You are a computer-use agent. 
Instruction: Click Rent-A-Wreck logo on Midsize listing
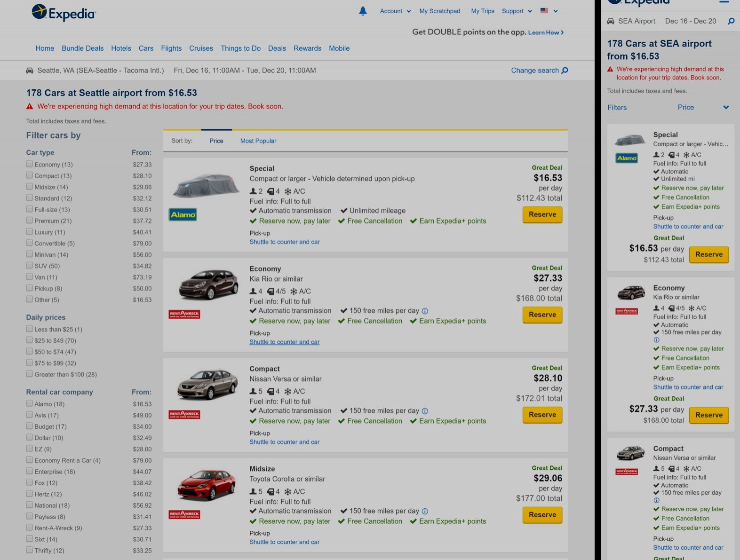184,515
